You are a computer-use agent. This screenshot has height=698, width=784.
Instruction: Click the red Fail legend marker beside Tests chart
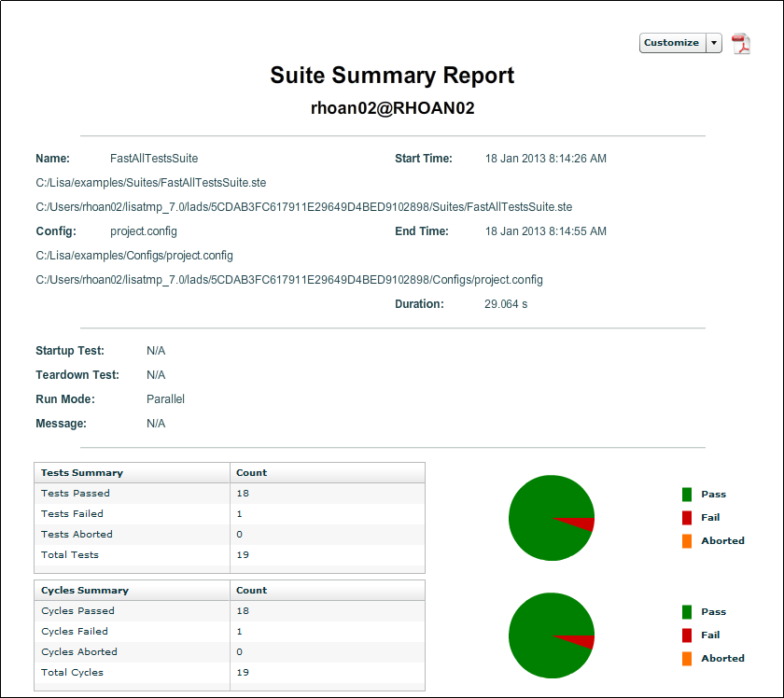(x=687, y=517)
